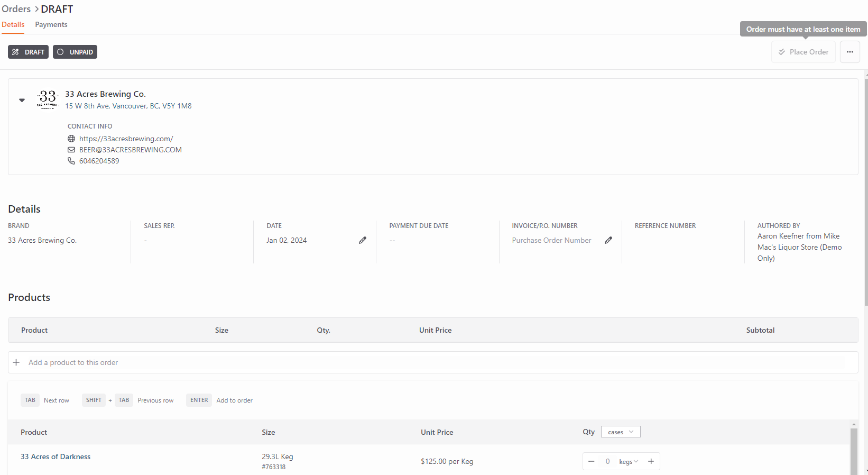
Task: Increase quantity for 33 Acres of Darkness
Action: 651,461
